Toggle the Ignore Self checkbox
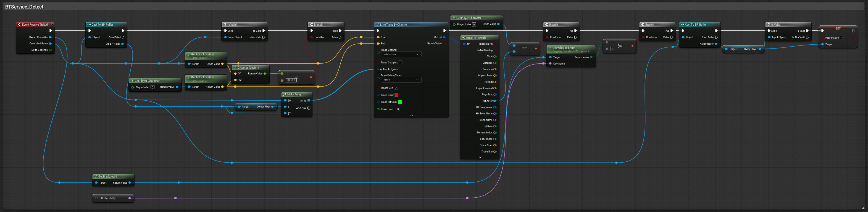 click(x=396, y=88)
